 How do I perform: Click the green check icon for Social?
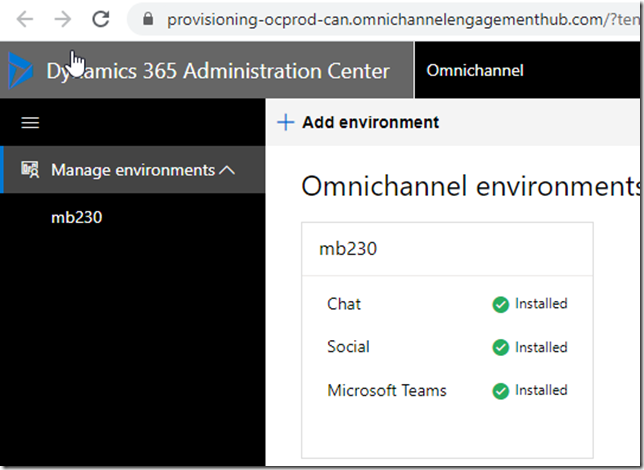501,348
